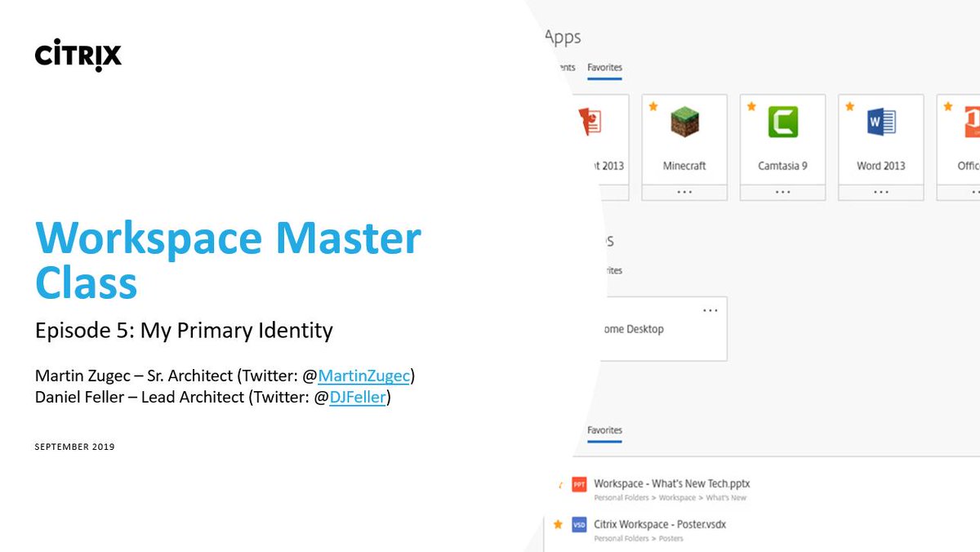The width and height of the screenshot is (980, 552).
Task: Open the Home Desktop tile
Action: click(661, 329)
